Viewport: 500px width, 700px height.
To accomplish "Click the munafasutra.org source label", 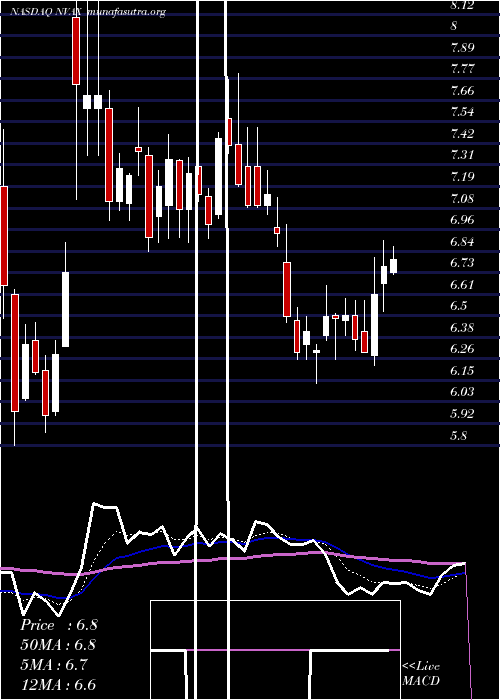I will coord(127,12).
